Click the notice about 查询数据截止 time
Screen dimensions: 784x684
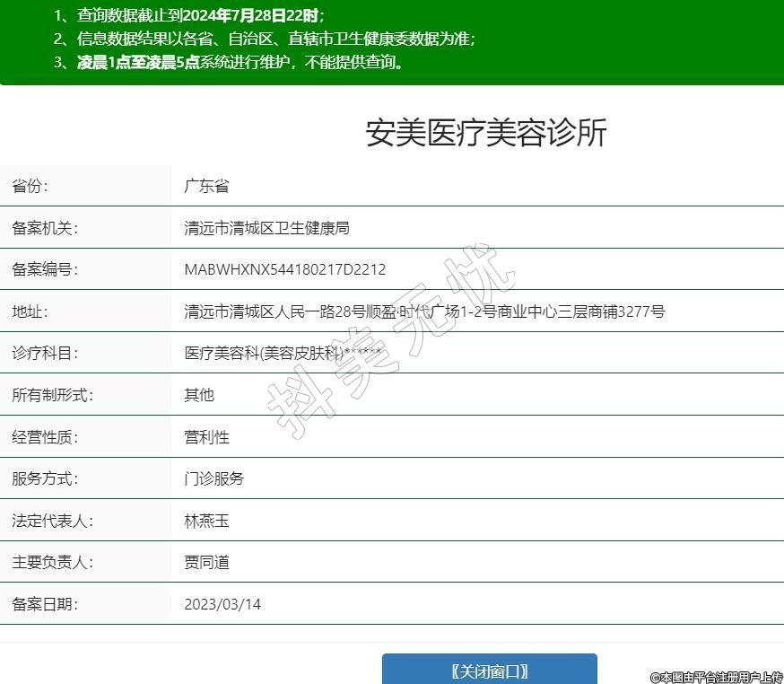pyautogui.click(x=188, y=15)
